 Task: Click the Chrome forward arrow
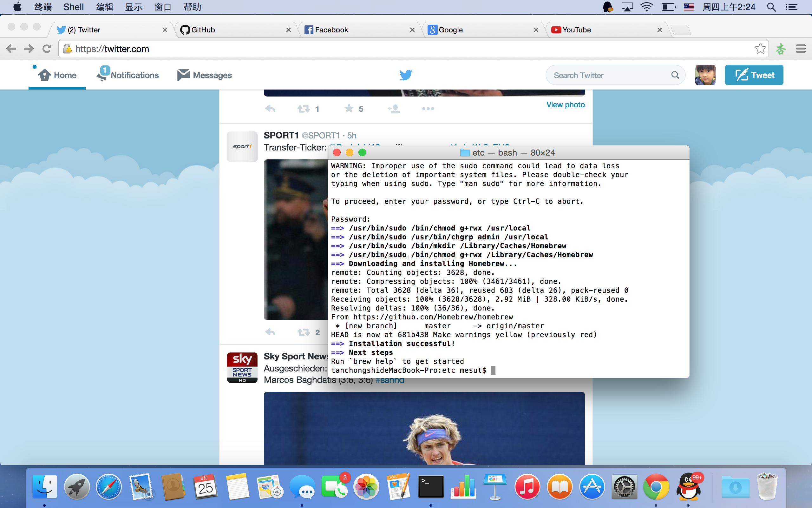[29, 49]
